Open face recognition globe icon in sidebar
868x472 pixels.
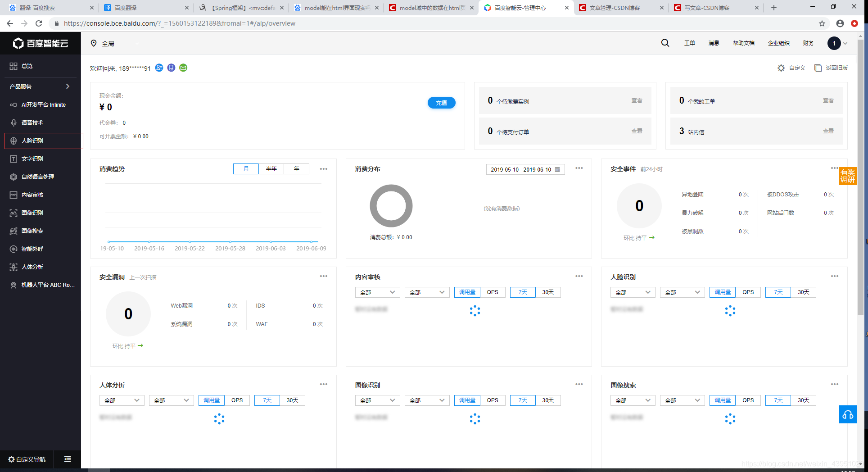14,141
